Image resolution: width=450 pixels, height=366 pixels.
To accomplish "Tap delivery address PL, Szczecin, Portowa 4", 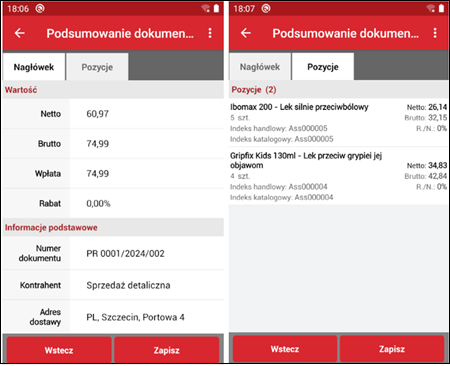I will coord(135,317).
